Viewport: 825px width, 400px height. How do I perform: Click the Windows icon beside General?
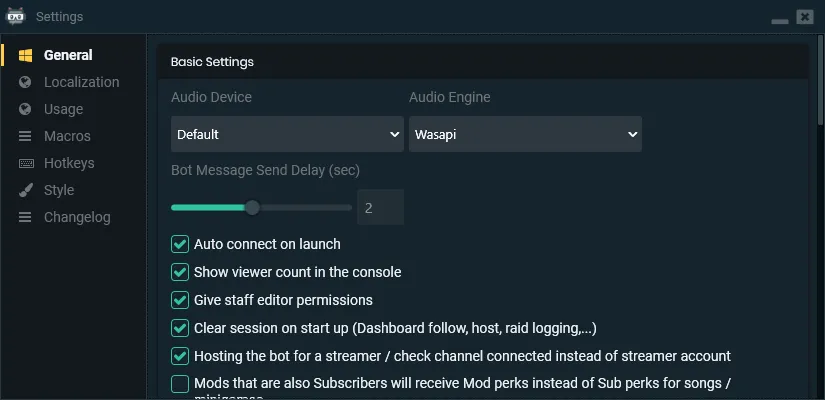(x=25, y=55)
